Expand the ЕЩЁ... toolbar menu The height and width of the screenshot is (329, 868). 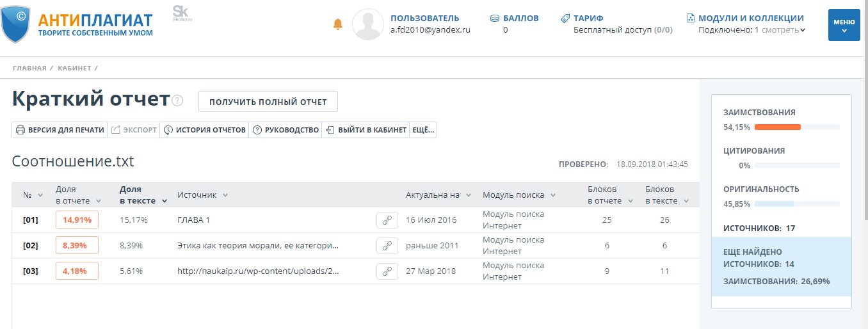coord(422,130)
